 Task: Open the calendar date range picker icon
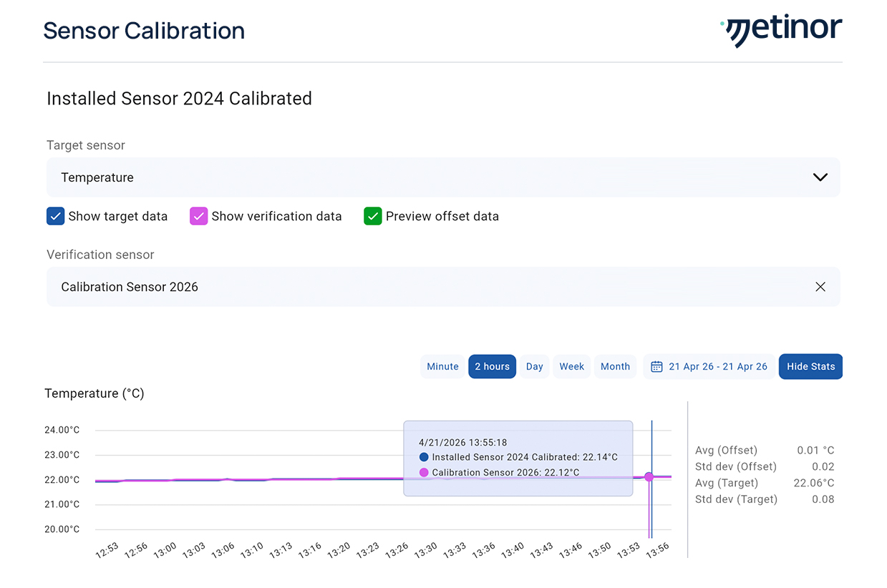pos(656,366)
